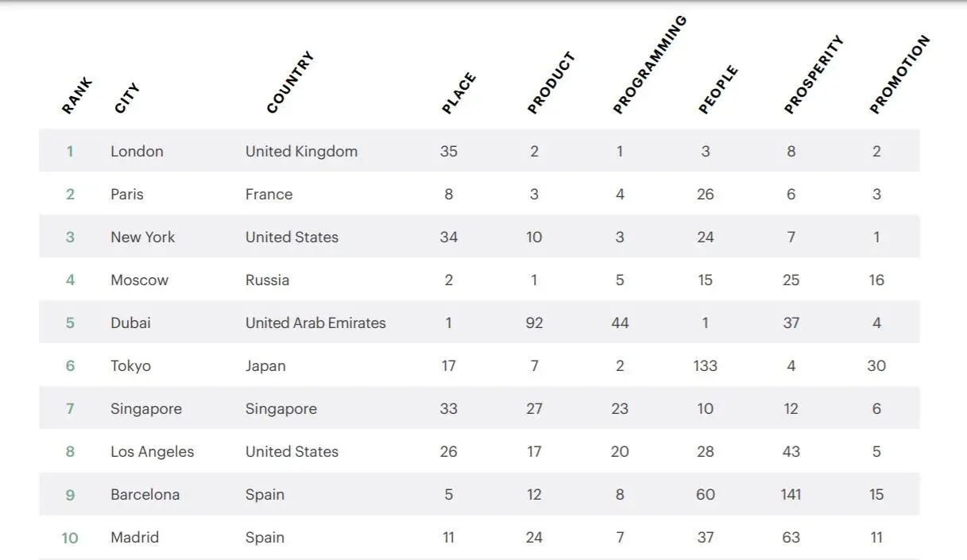Click the PEOPLE column header
The image size is (967, 560).
(x=718, y=90)
